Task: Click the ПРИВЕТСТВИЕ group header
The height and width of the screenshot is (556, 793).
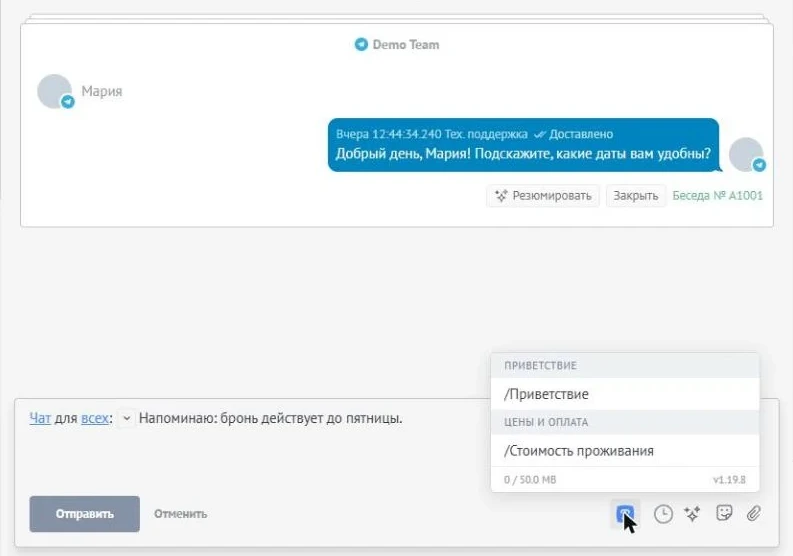Action: (x=625, y=366)
